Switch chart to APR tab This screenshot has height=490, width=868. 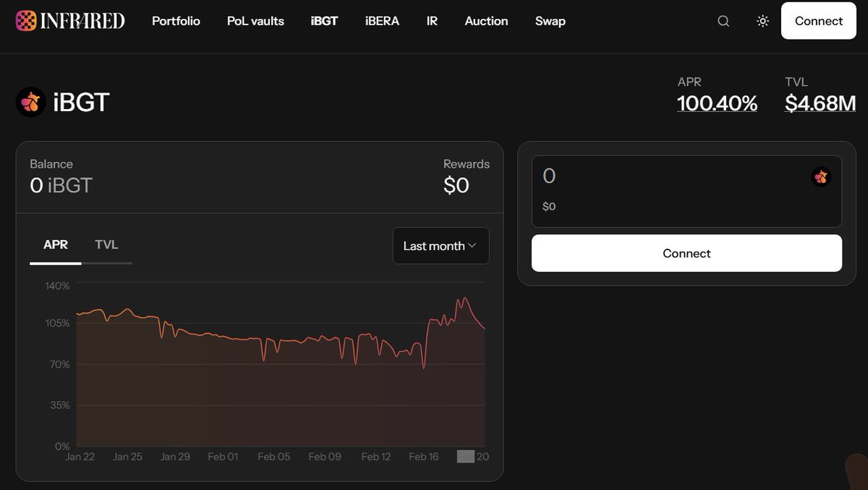(x=56, y=244)
